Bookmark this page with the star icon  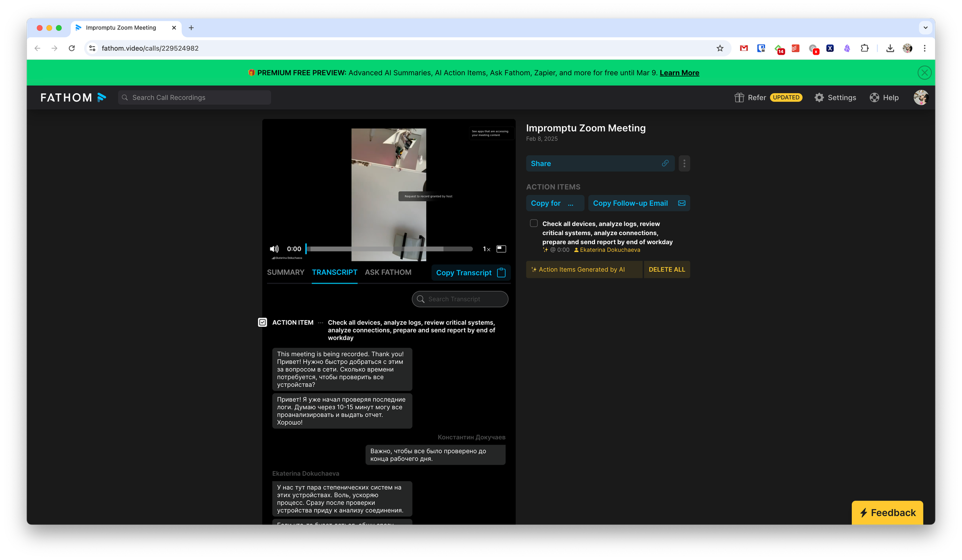click(x=720, y=48)
